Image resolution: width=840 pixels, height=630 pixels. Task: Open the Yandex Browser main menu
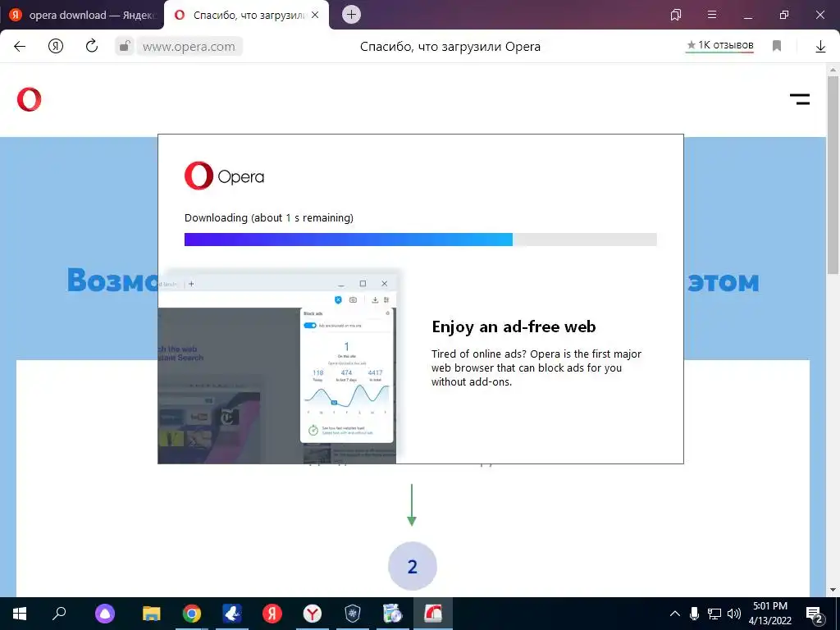pos(712,15)
